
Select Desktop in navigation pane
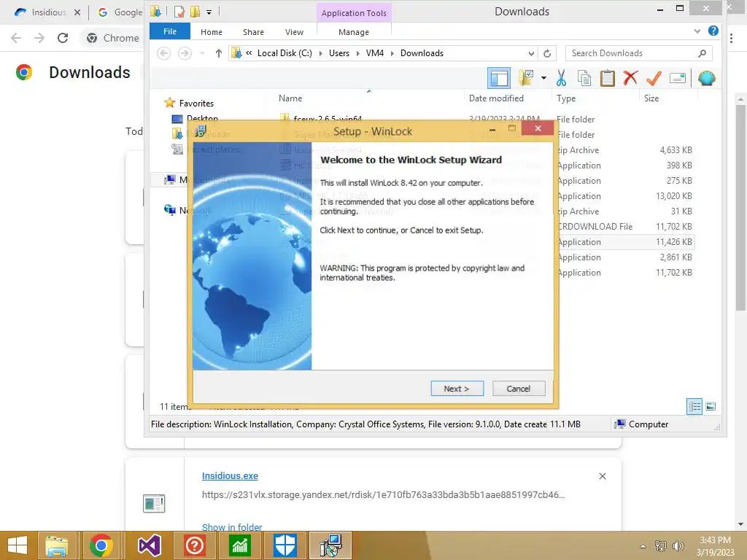(x=202, y=117)
